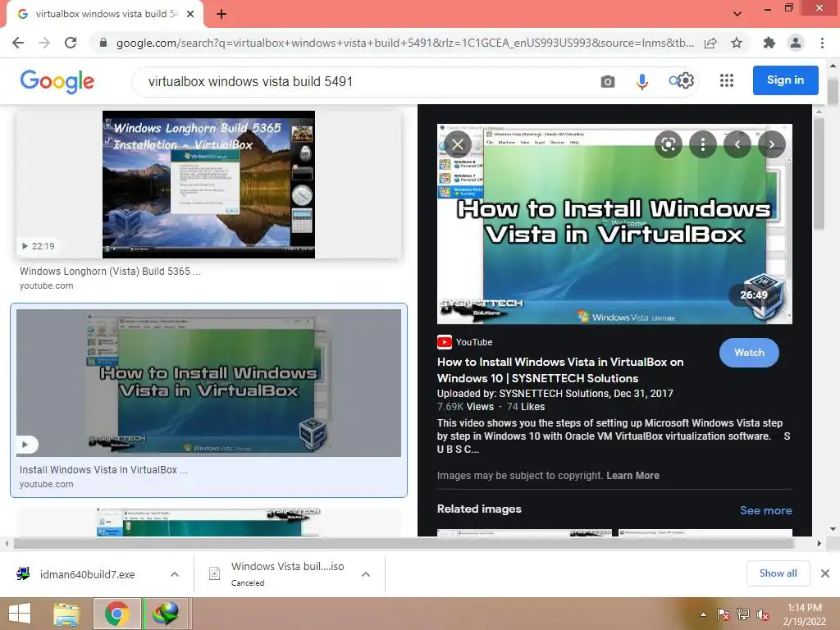Image resolution: width=840 pixels, height=630 pixels.
Task: Close the downloads bar
Action: (x=825, y=573)
